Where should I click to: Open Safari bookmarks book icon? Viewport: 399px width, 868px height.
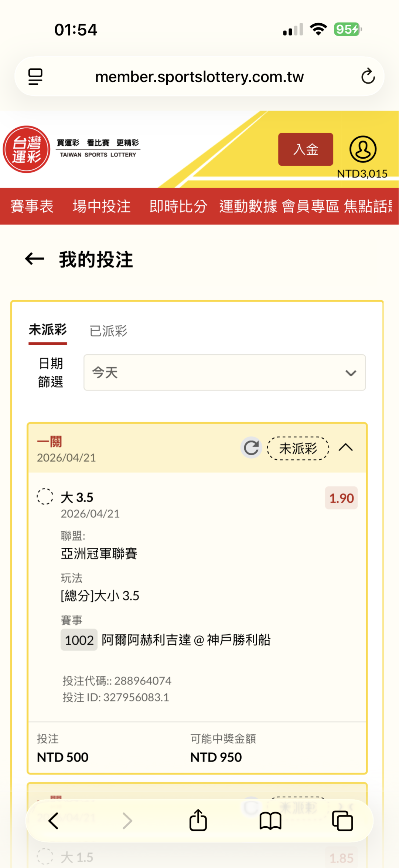pos(270,821)
